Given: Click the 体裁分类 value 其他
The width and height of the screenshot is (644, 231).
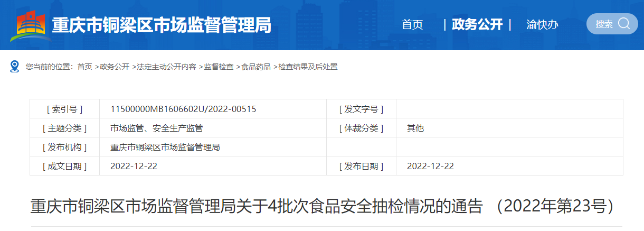Looking at the screenshot, I should (x=415, y=128).
